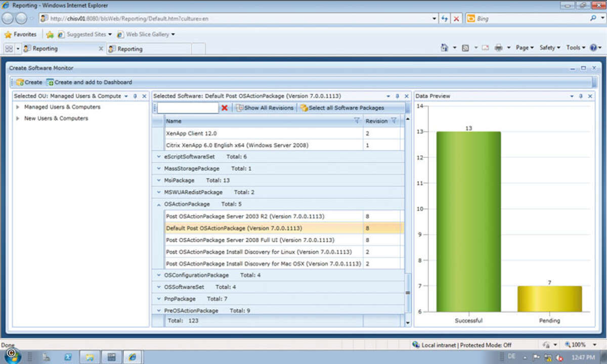
Task: Click the Internet Explorer taskbar button
Action: click(x=133, y=357)
